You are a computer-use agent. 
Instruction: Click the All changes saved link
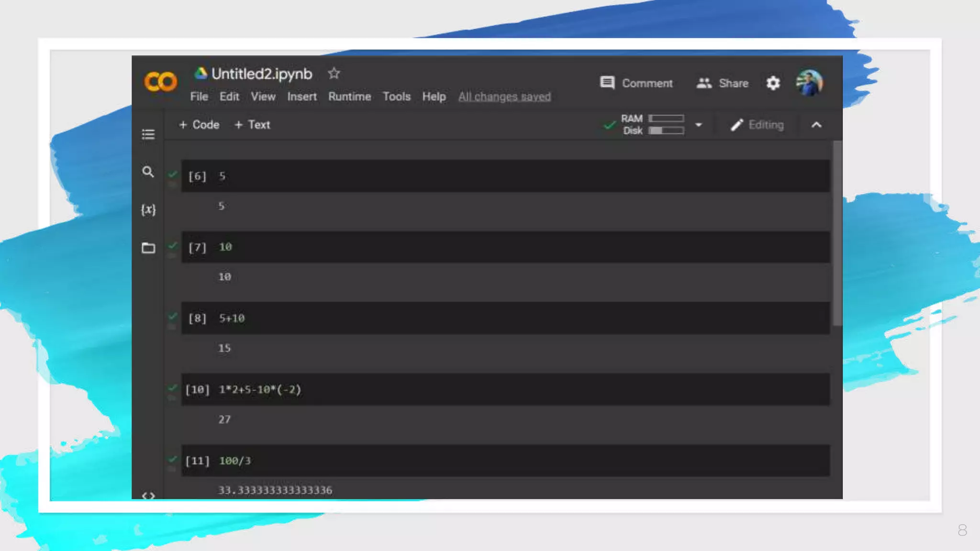pyautogui.click(x=504, y=97)
